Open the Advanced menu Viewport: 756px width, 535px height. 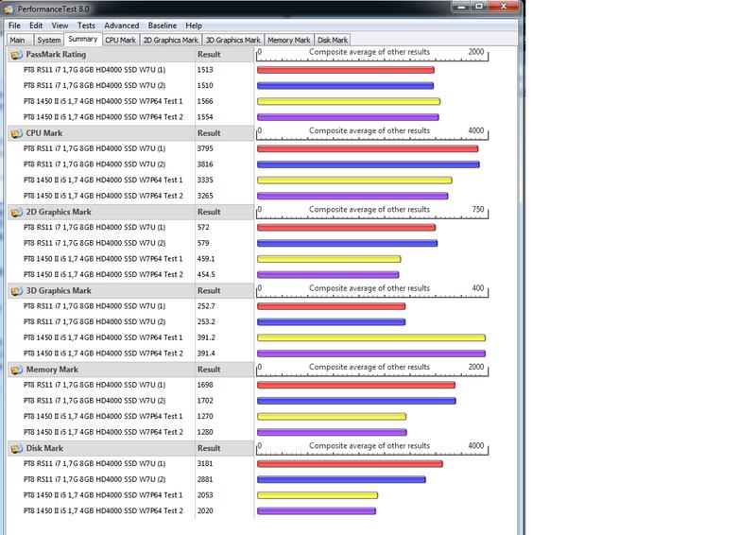pos(122,26)
